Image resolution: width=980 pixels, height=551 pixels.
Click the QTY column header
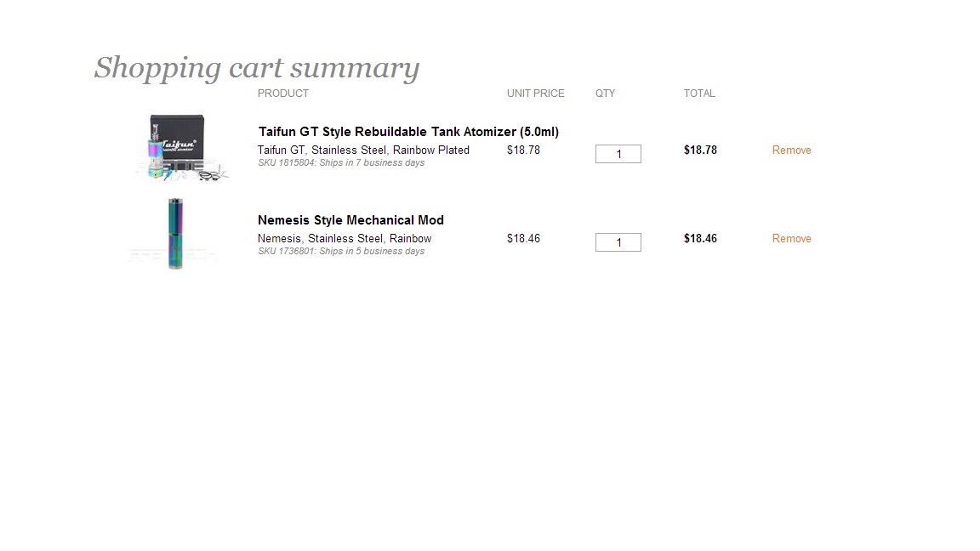coord(605,94)
